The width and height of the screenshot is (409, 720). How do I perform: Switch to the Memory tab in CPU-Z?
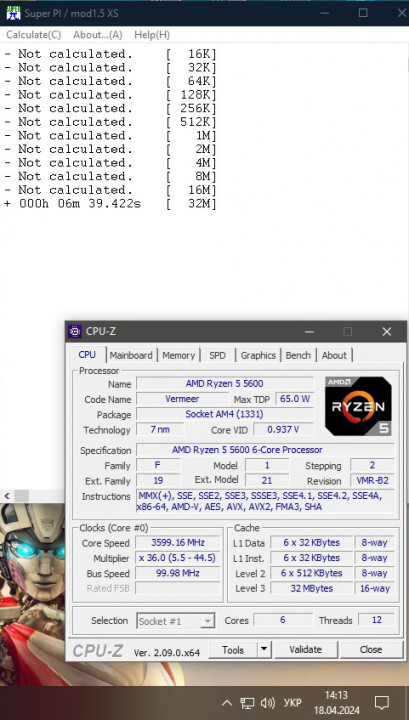click(x=179, y=355)
